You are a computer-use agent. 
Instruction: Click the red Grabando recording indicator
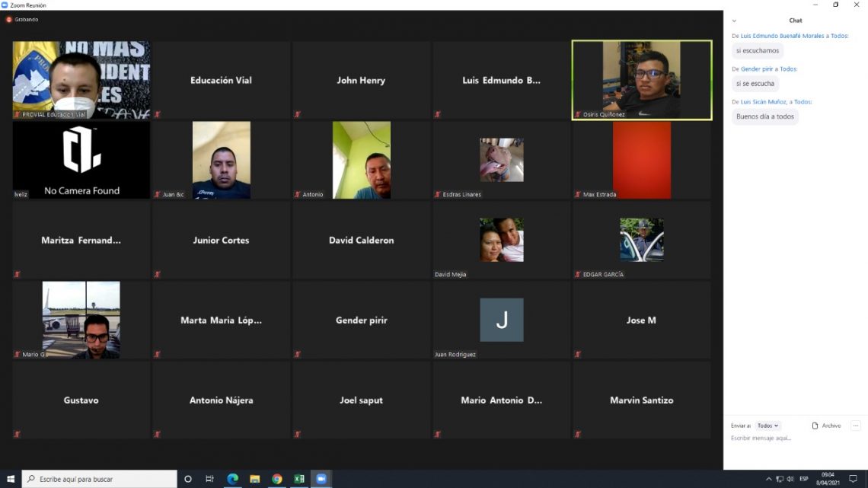click(9, 19)
